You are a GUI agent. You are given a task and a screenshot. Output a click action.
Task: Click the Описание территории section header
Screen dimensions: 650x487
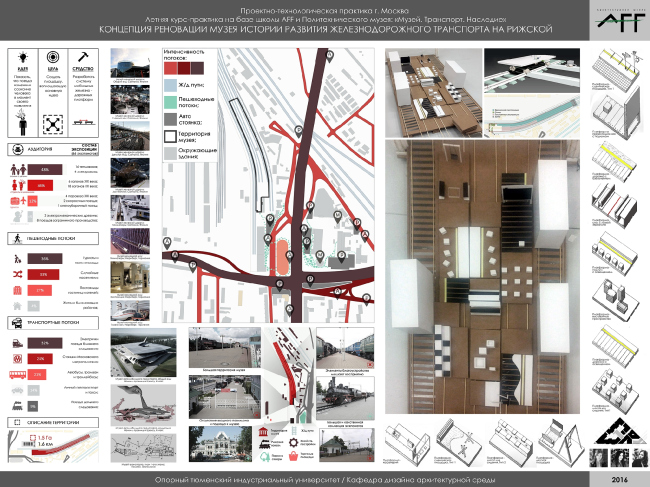pos(51,423)
